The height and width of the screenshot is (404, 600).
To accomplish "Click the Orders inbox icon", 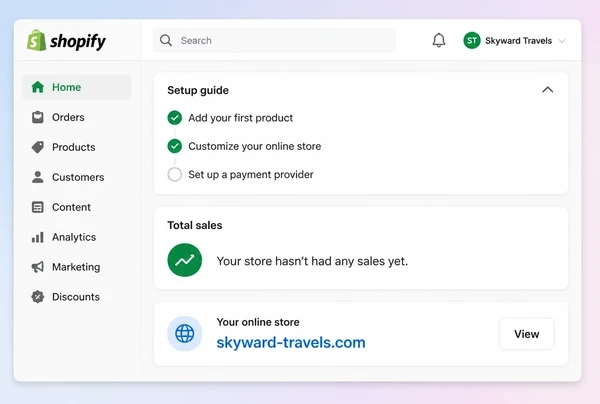I will tap(38, 117).
